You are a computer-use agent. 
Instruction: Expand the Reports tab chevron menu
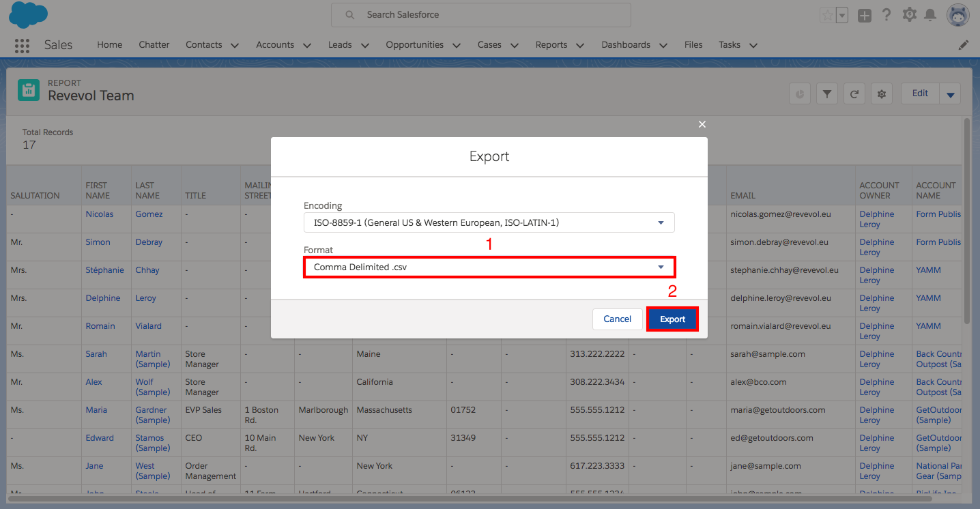(579, 46)
